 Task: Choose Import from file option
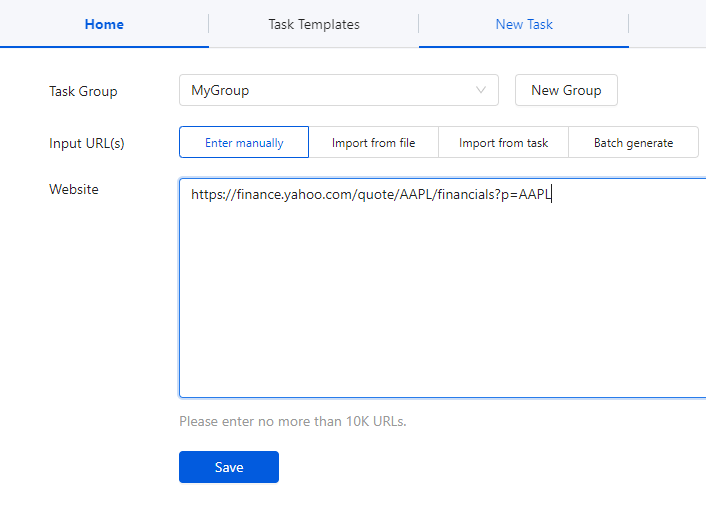(373, 142)
